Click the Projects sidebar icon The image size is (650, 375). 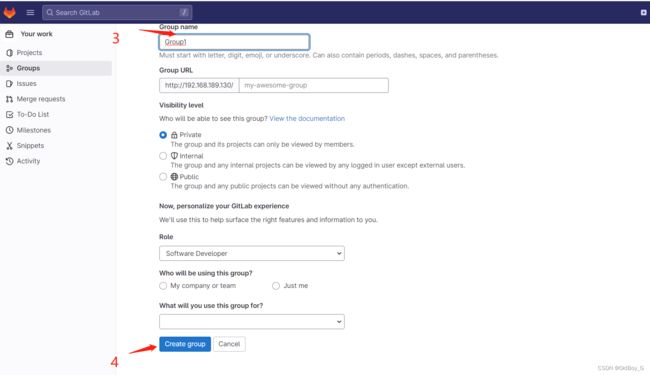click(x=10, y=53)
